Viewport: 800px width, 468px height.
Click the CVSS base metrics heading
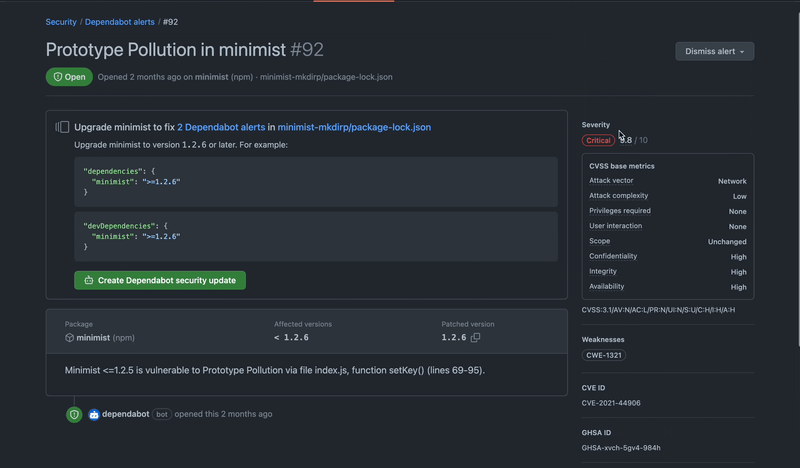tap(621, 166)
